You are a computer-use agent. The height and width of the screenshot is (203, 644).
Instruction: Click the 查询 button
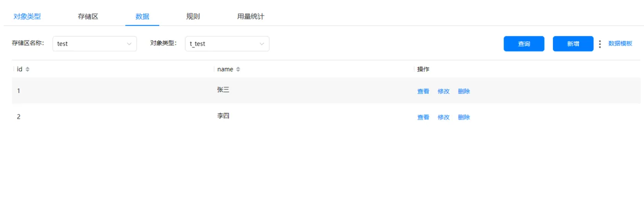pyautogui.click(x=524, y=44)
